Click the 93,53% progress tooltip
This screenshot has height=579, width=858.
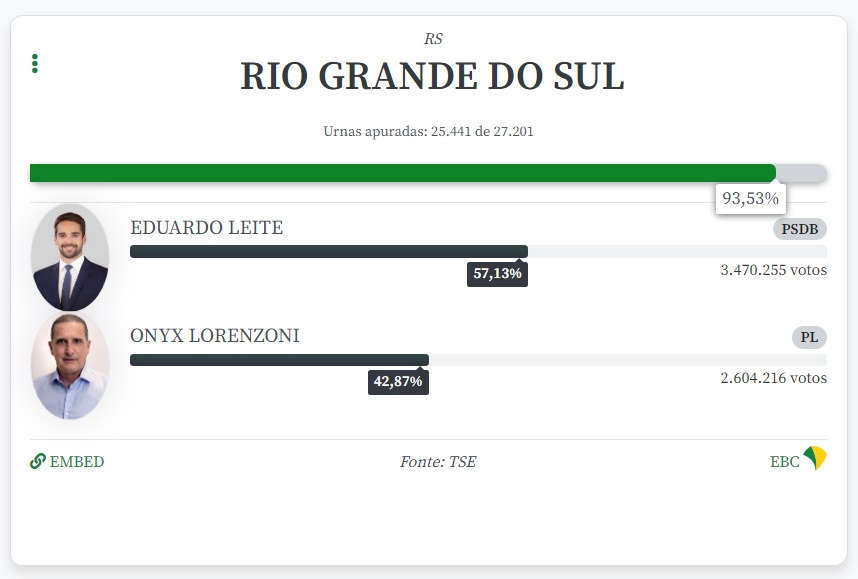click(x=750, y=198)
